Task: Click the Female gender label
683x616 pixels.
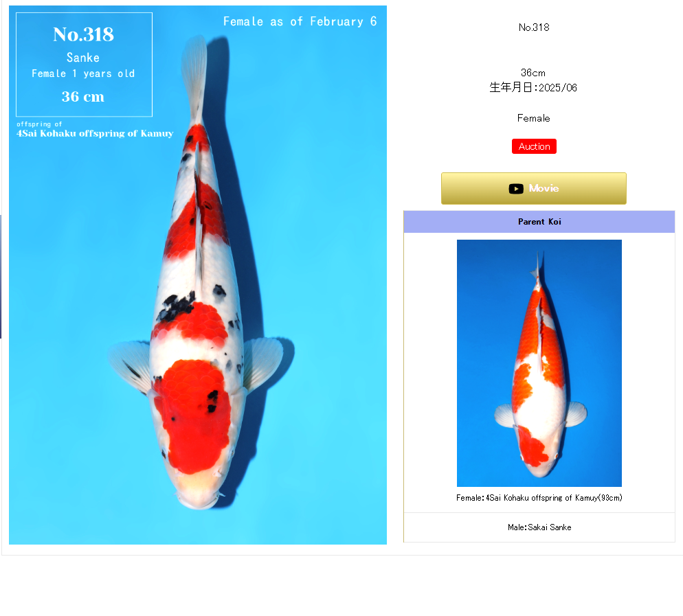Action: click(x=534, y=118)
